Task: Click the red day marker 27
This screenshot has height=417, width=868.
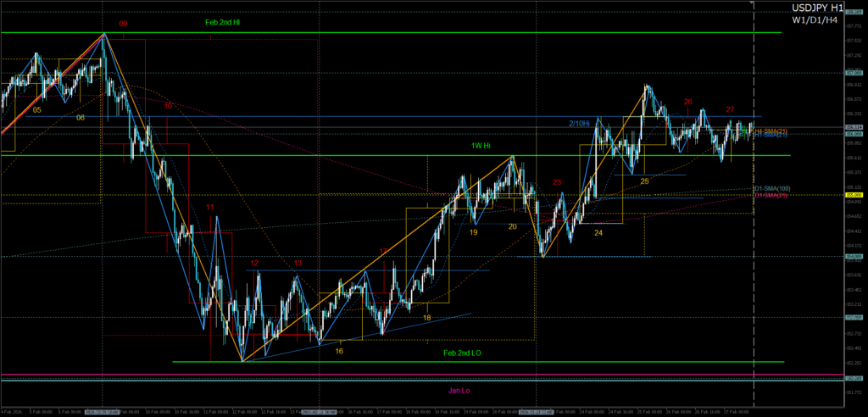Action: tap(730, 109)
